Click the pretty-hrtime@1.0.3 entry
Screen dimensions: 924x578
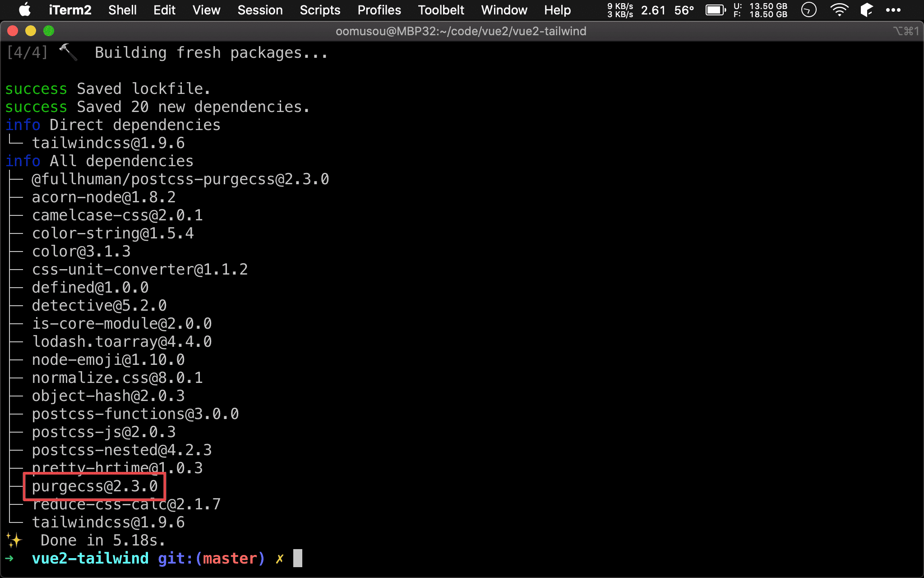(117, 467)
